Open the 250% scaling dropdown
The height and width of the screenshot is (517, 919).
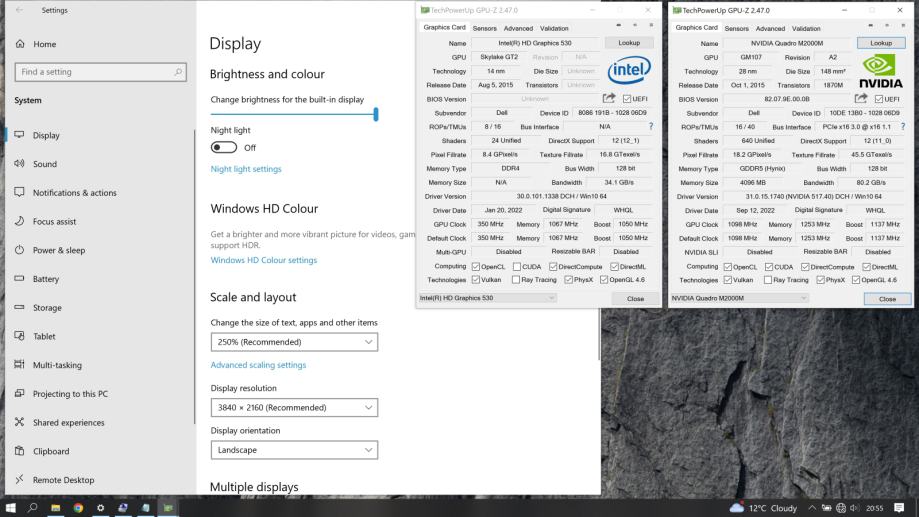(x=295, y=343)
